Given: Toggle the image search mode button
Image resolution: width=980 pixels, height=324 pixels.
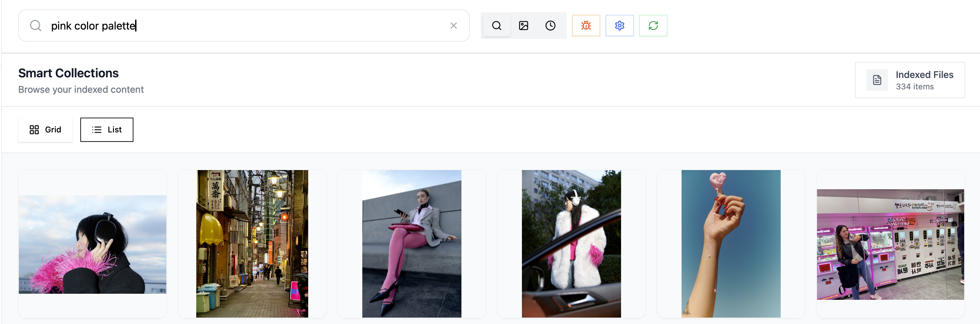Looking at the screenshot, I should (x=524, y=26).
